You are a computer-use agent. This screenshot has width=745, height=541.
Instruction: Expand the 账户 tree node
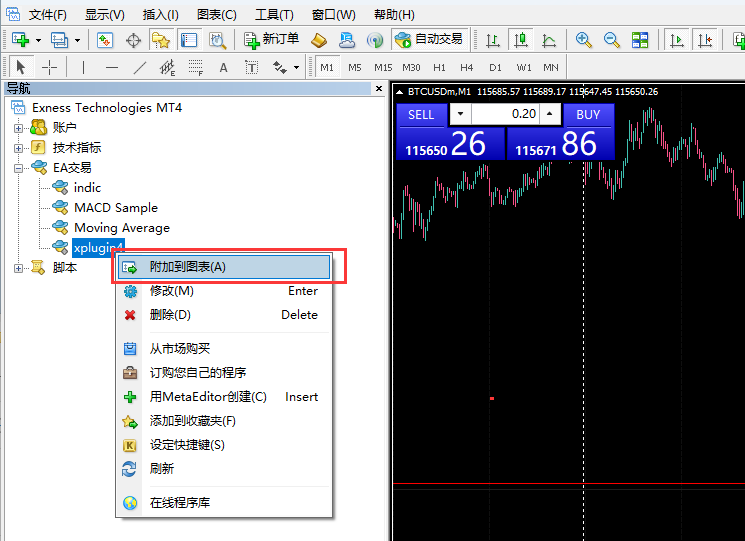coord(18,127)
